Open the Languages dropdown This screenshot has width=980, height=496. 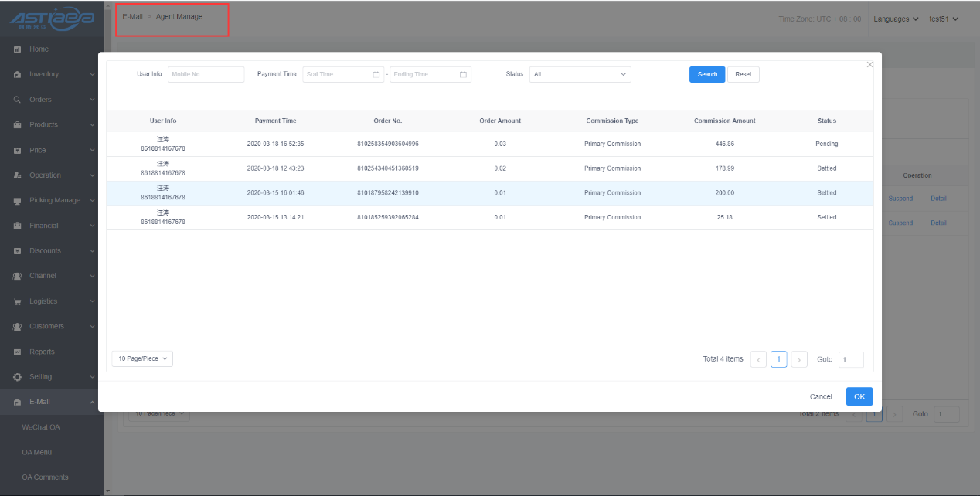click(x=896, y=19)
